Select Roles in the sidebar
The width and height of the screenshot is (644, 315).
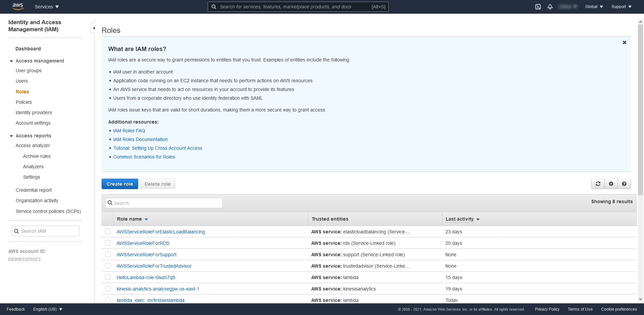point(22,92)
